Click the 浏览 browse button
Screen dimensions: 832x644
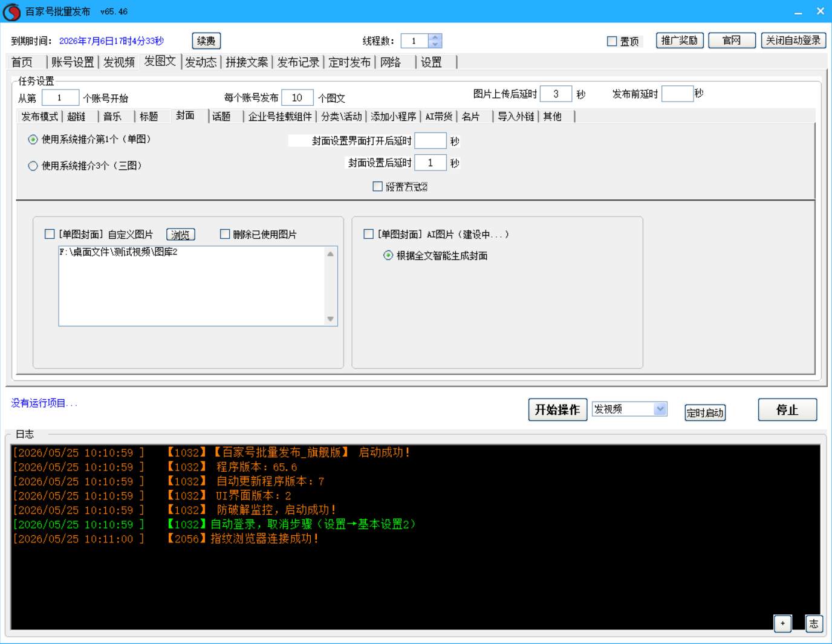[180, 235]
